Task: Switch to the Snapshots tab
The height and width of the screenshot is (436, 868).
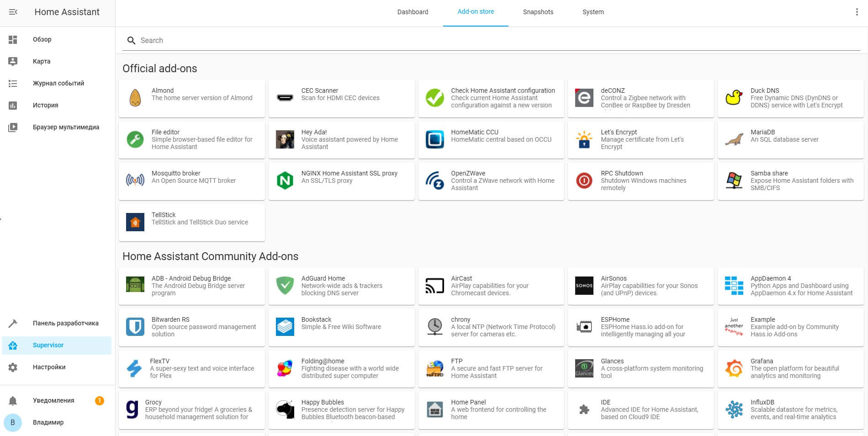Action: (x=538, y=12)
